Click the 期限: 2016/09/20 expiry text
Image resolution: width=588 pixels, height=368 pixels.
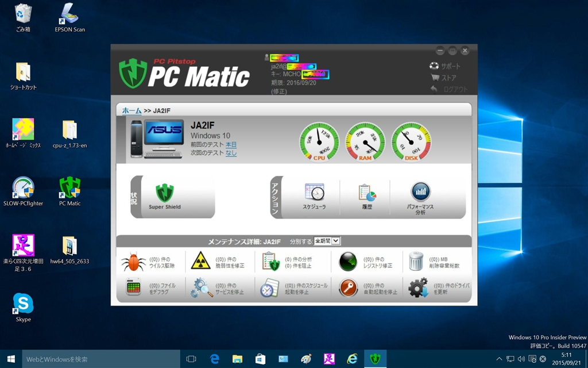click(293, 83)
